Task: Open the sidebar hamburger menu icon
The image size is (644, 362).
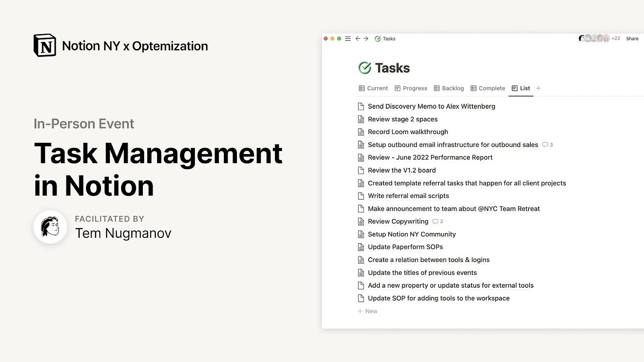Action: click(348, 38)
